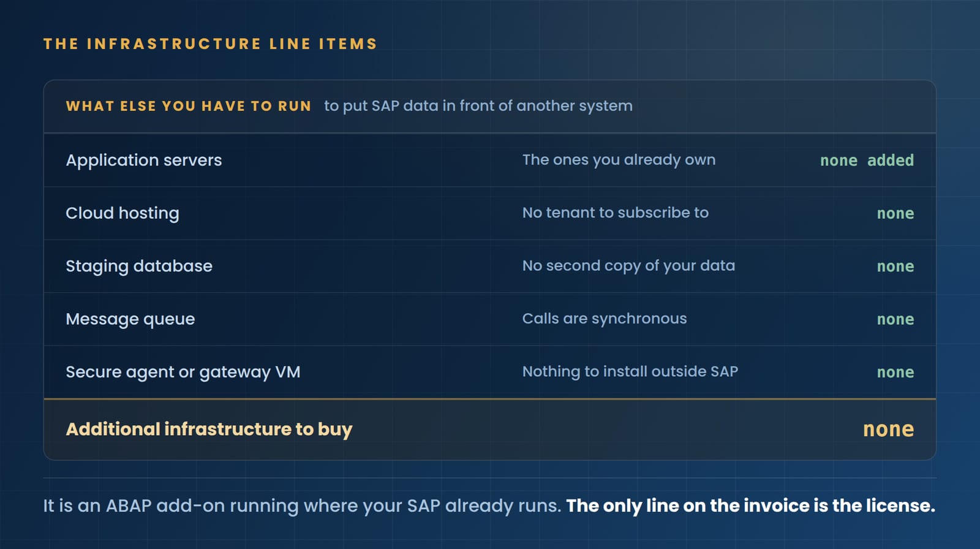Click the 'THE INFRASTRUCTURE LINE ITEMS' heading
This screenshot has height=549, width=980.
[x=210, y=44]
